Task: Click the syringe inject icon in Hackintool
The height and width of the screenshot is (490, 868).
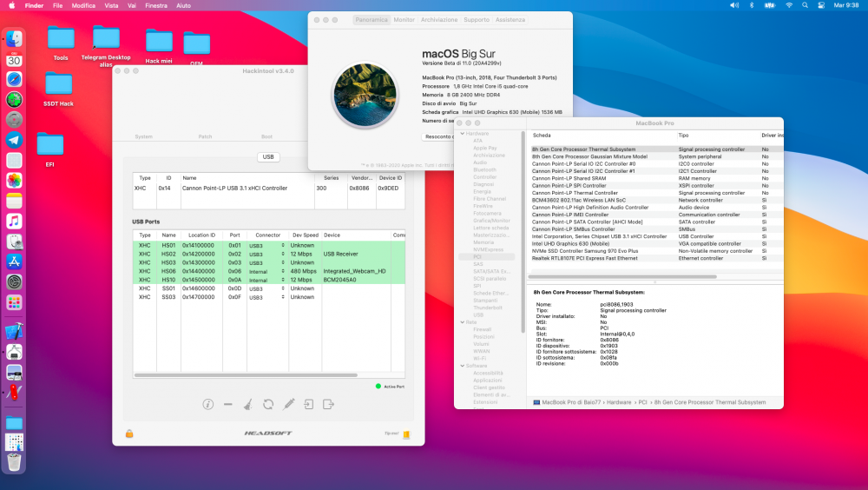Action: click(x=288, y=404)
